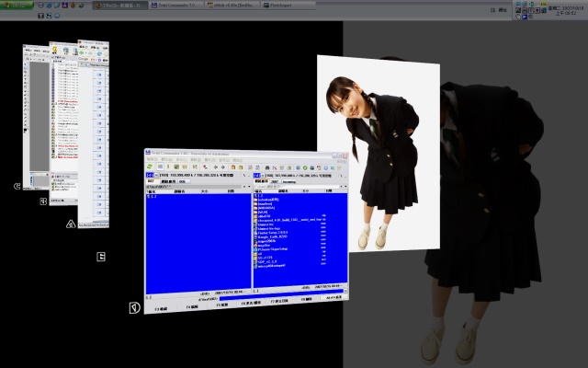Click the F3 view button

(x=161, y=309)
